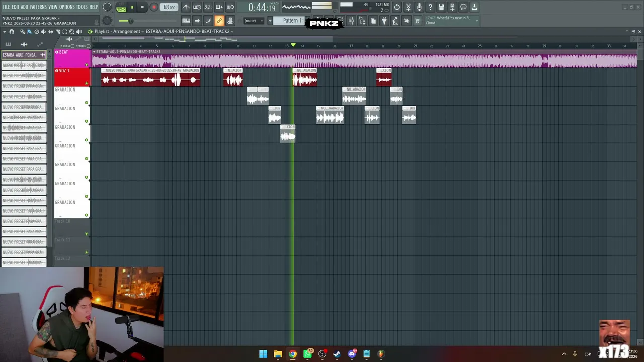The width and height of the screenshot is (644, 362).
Task: Click the arrow left of Pattern 1
Action: point(270,21)
